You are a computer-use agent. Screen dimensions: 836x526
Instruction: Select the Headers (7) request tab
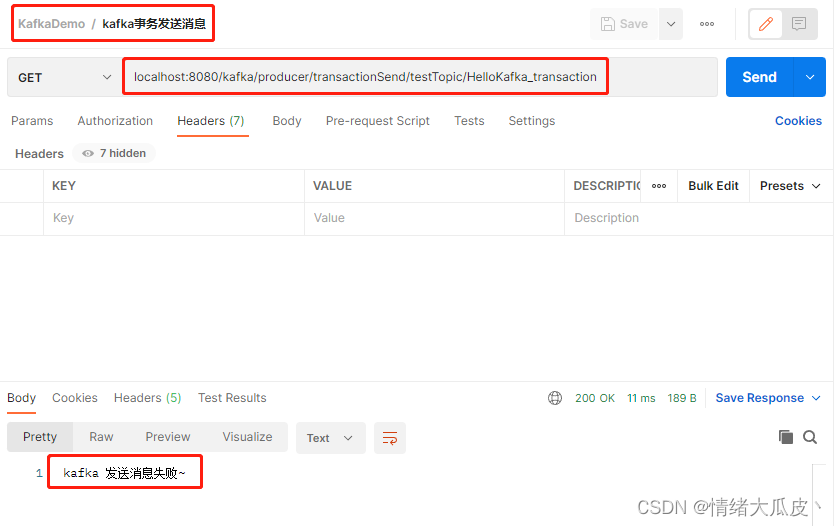click(211, 121)
